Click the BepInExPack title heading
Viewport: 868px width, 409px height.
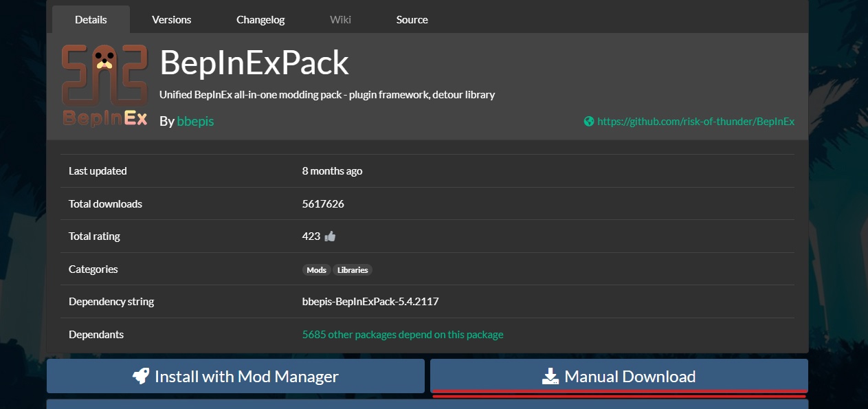pos(254,63)
